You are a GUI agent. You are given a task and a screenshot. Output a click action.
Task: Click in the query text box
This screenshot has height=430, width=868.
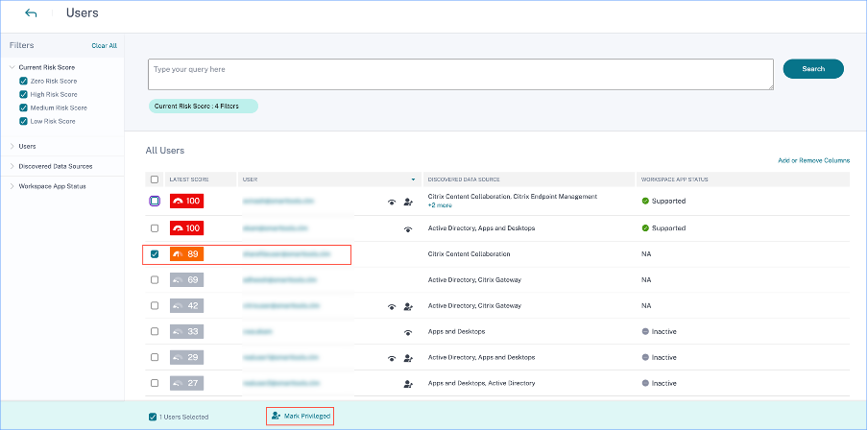pos(461,75)
